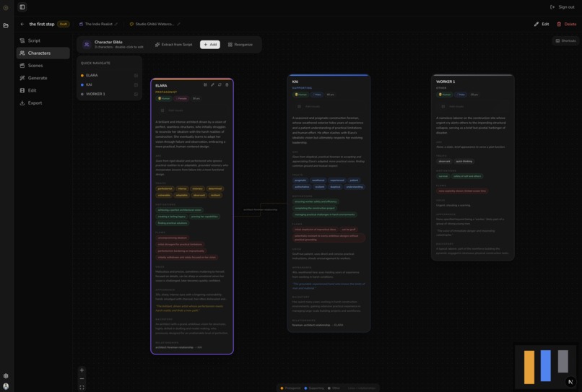Click the first header icon on ELARA card
Image resolution: width=582 pixels, height=392 pixels.
[205, 85]
